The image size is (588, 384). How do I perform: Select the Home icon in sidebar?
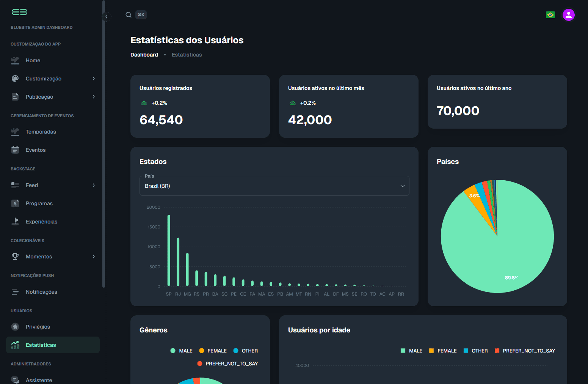15,60
